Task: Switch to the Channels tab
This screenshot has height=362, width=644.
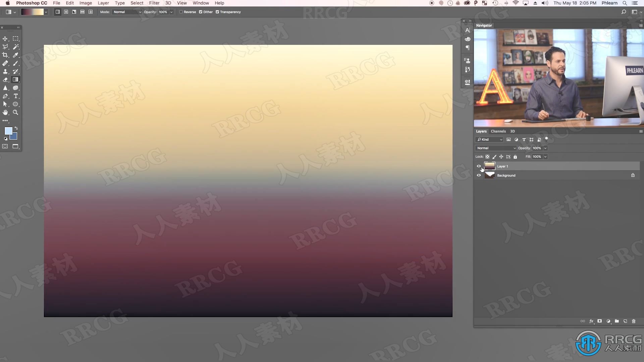Action: 498,131
